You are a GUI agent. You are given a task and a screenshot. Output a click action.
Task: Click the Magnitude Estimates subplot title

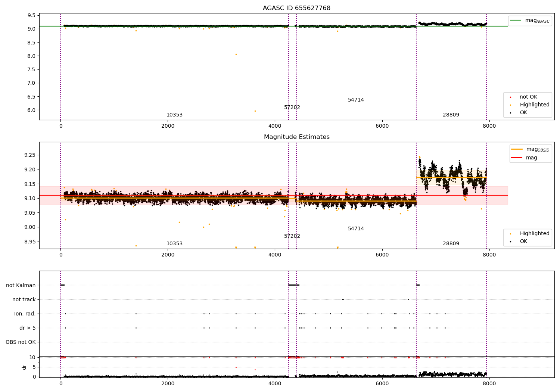pyautogui.click(x=296, y=137)
